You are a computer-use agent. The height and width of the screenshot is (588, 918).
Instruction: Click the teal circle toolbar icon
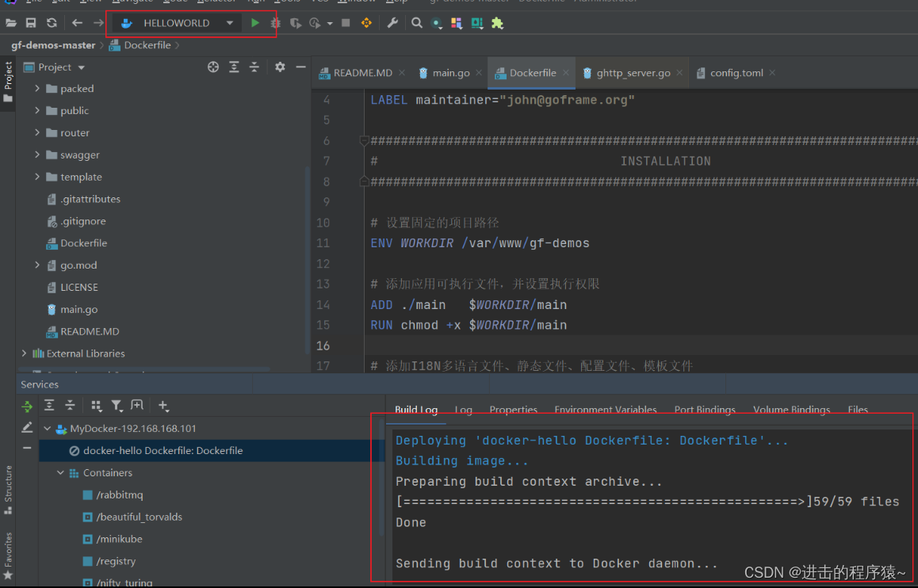[x=436, y=24]
